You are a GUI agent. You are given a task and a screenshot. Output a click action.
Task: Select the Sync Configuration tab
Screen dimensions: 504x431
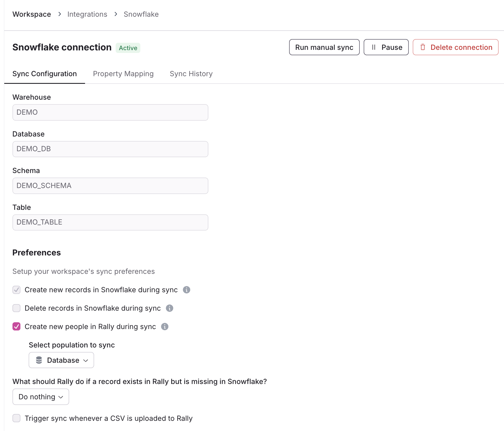tap(45, 74)
